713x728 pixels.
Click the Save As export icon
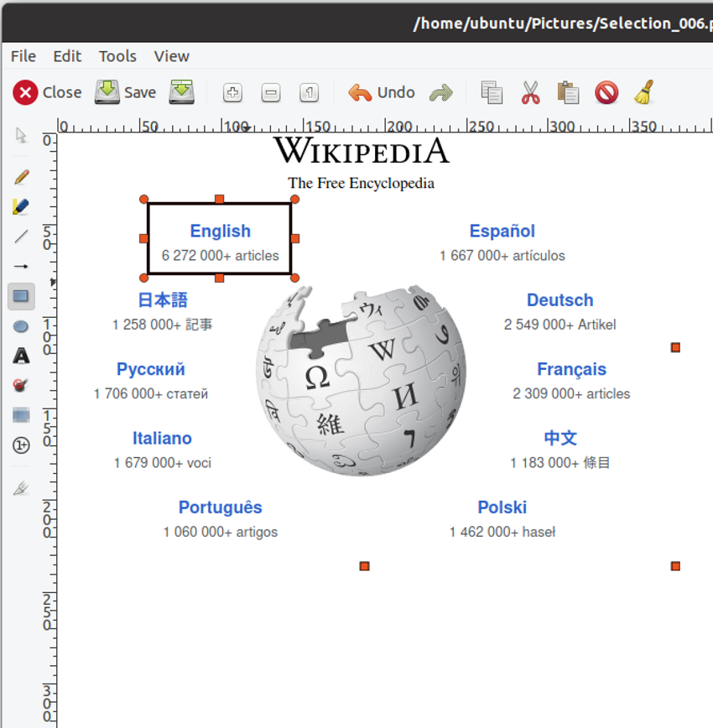pyautogui.click(x=182, y=92)
